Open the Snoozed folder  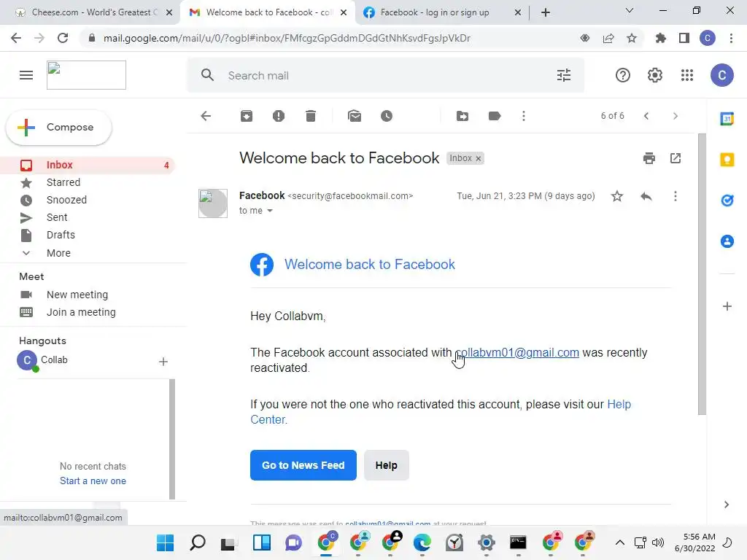66,200
